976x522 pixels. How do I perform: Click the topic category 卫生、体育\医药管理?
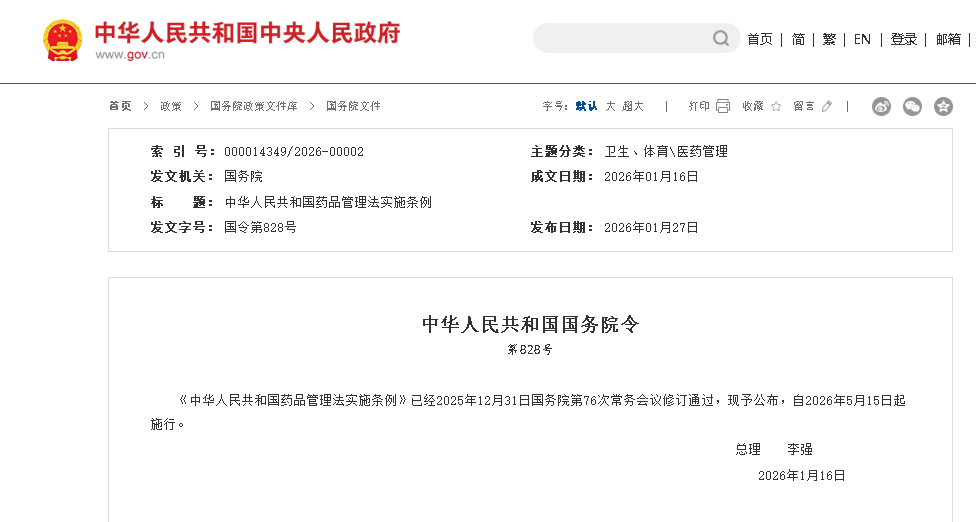point(666,152)
